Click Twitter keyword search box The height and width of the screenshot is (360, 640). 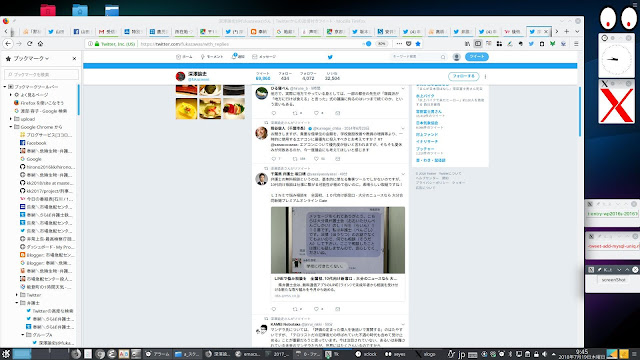click(418, 57)
